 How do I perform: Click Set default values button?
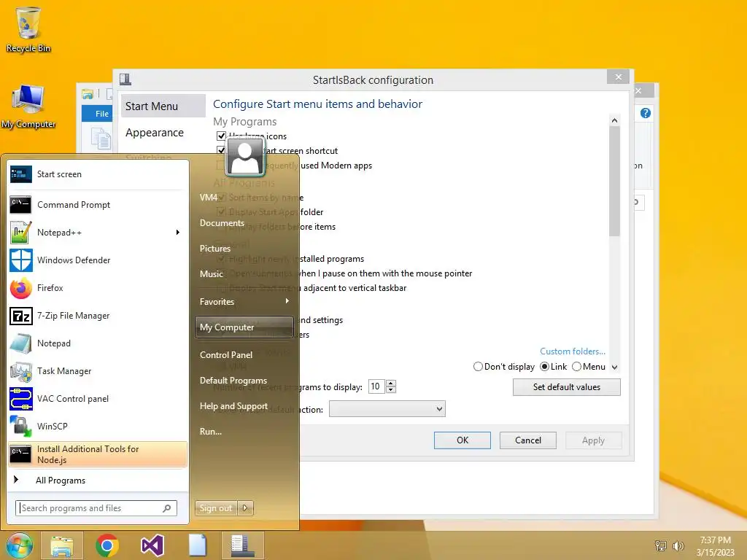pyautogui.click(x=566, y=387)
